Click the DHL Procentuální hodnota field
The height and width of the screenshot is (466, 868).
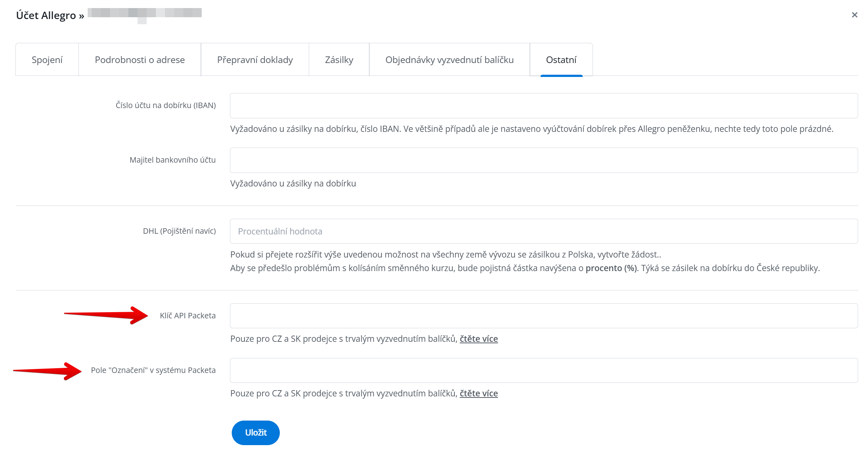(543, 231)
